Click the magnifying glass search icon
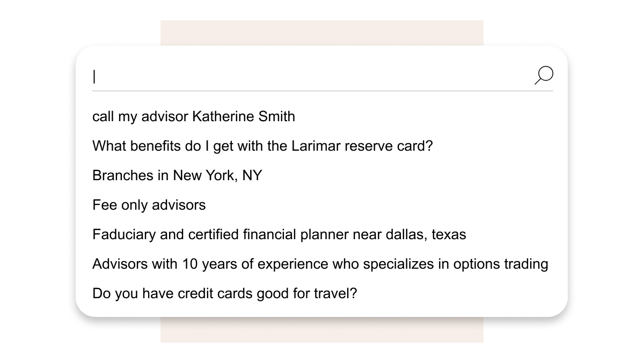The height and width of the screenshot is (362, 644). pos(544,76)
